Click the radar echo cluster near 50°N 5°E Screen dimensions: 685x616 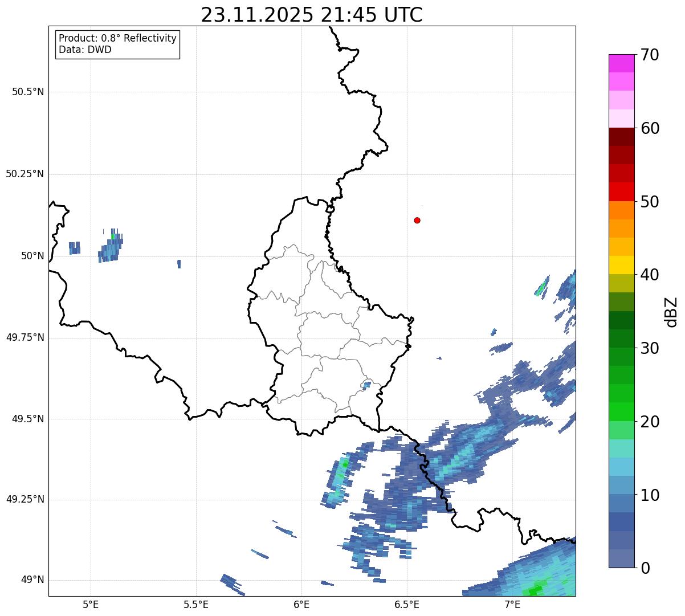(111, 246)
